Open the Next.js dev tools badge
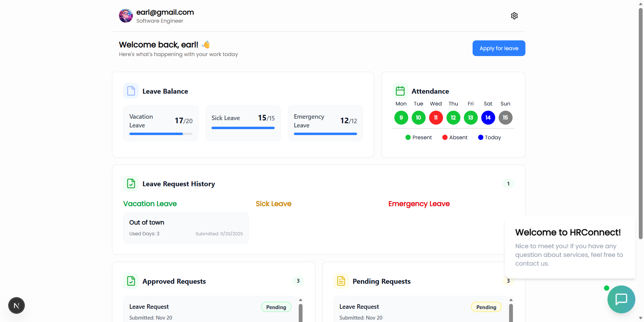Screen dimensions: 644x322 [x=16, y=306]
